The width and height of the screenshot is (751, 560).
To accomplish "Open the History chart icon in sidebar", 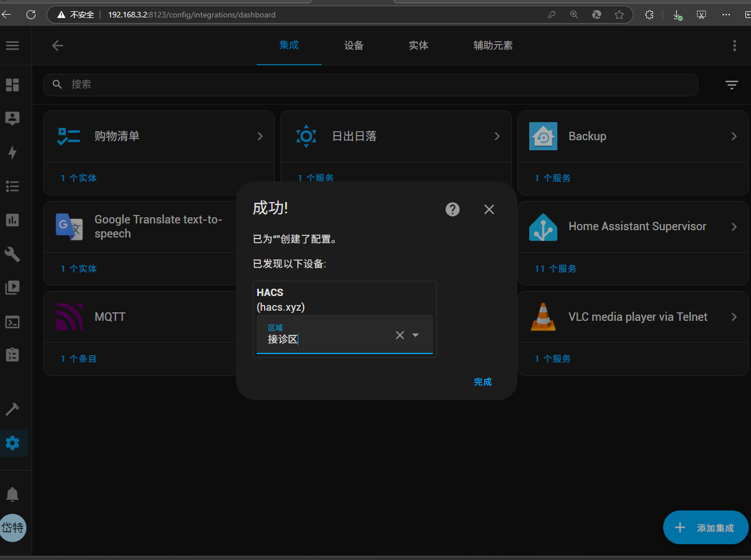I will [x=12, y=220].
